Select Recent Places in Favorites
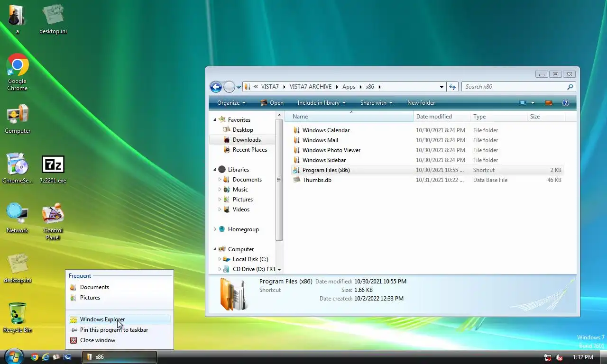607x364 pixels. coord(245,150)
